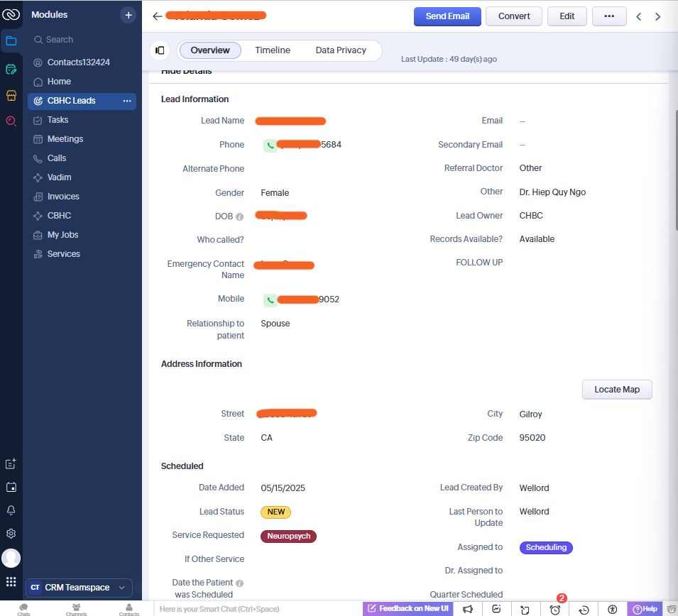Switch to the Overview tab
Screen dimensions: 678x616
click(210, 50)
